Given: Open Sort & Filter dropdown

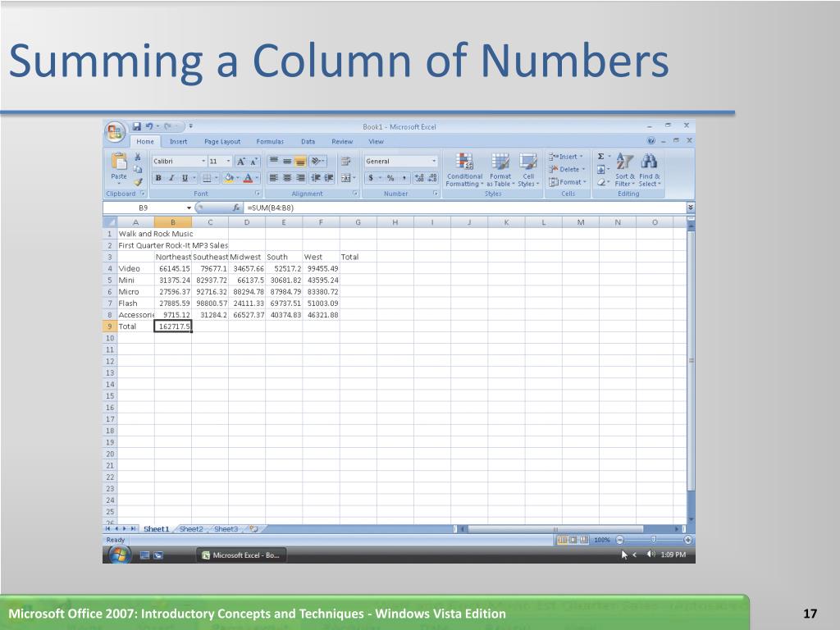Looking at the screenshot, I should pyautogui.click(x=624, y=170).
